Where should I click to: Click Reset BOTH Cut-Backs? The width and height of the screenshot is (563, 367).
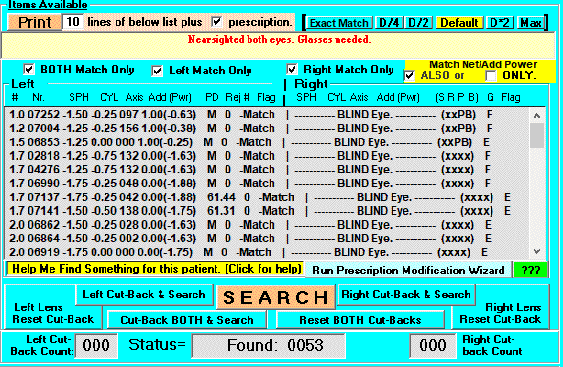click(x=360, y=320)
